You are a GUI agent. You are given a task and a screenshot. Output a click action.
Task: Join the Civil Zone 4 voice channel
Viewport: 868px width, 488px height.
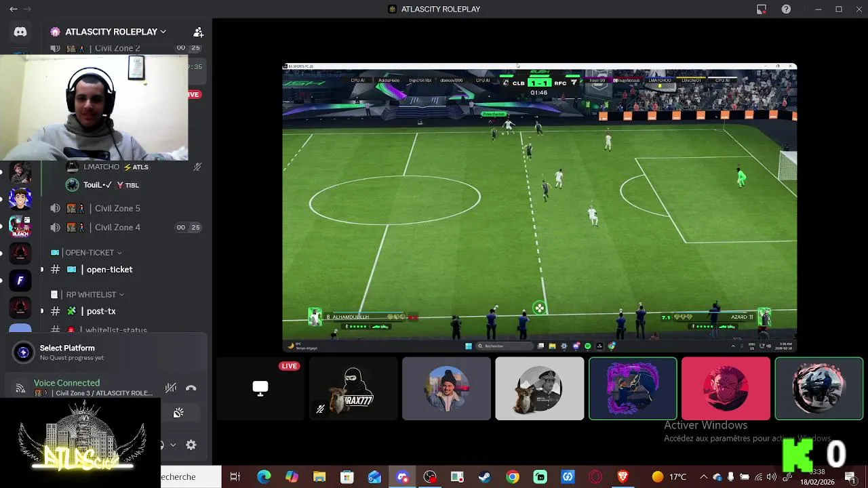126,227
